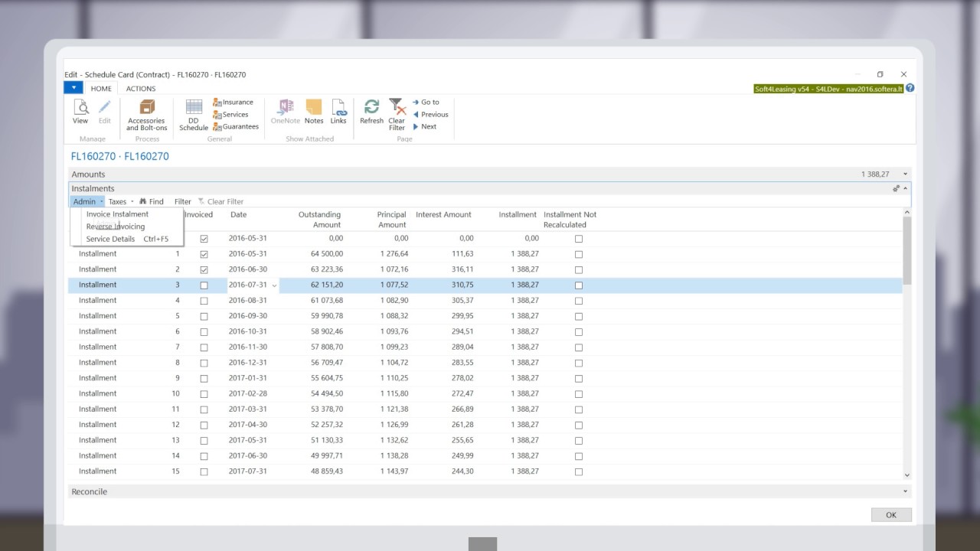
Task: Select interest amount 316,11
Action: click(x=462, y=269)
